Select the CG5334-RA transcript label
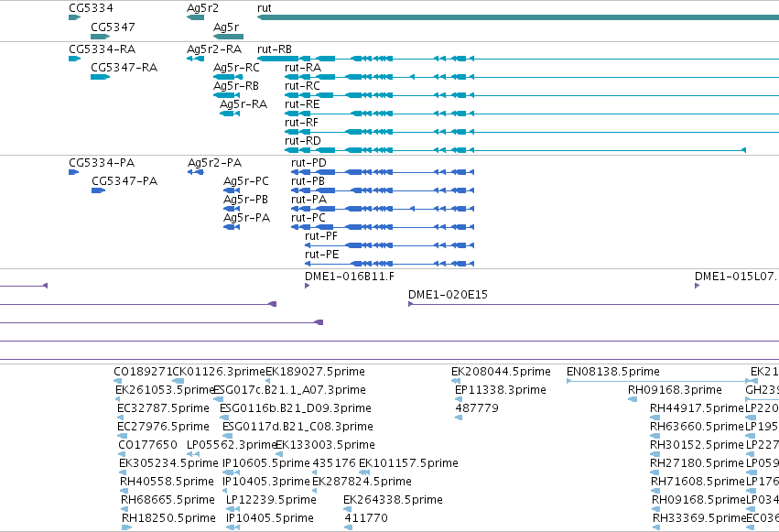This screenshot has height=532, width=779. 102,49
